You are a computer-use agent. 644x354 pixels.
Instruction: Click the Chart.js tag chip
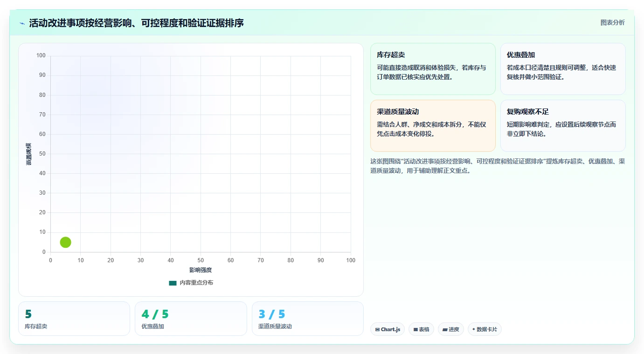[388, 329]
